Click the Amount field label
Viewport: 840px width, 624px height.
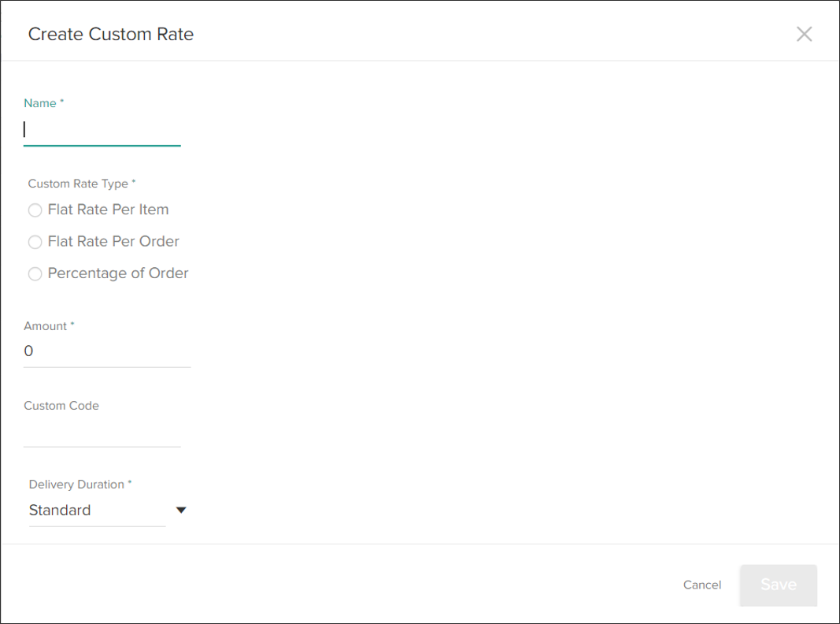[46, 325]
